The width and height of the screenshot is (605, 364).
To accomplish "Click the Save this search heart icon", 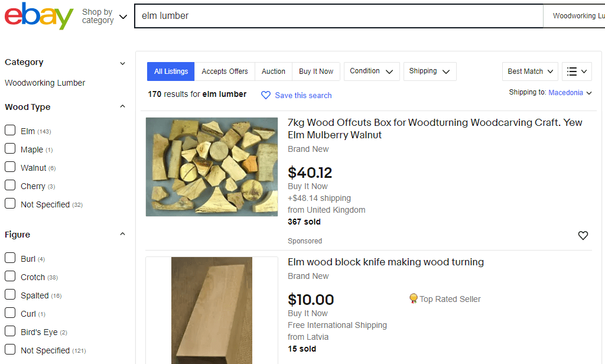I will coord(266,95).
